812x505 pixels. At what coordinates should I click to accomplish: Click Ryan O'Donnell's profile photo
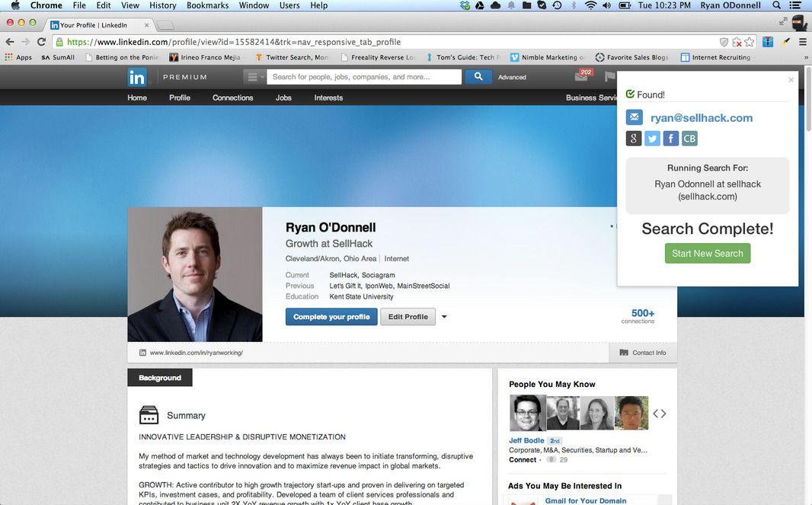195,274
